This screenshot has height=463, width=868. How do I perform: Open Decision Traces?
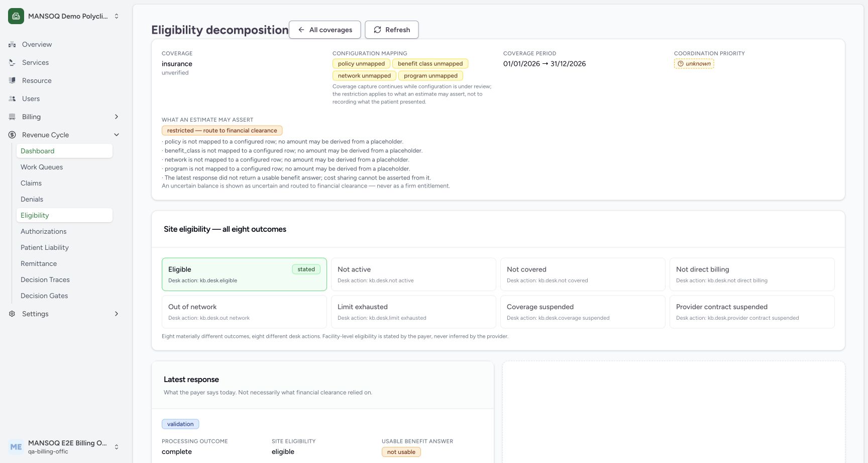(x=64, y=280)
